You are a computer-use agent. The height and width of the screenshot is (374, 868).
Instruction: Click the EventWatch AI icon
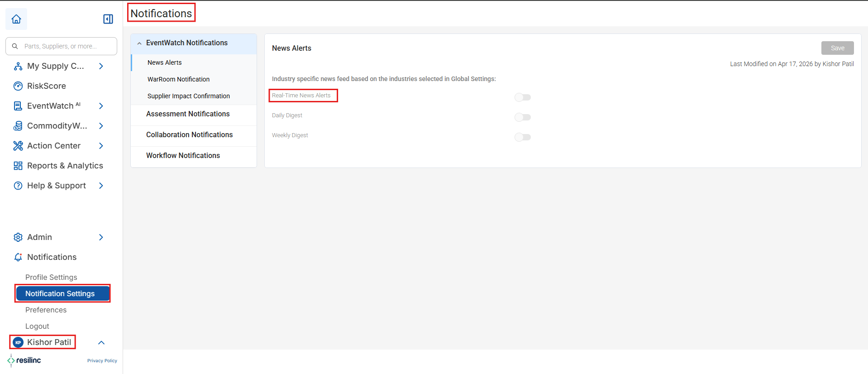(x=18, y=106)
